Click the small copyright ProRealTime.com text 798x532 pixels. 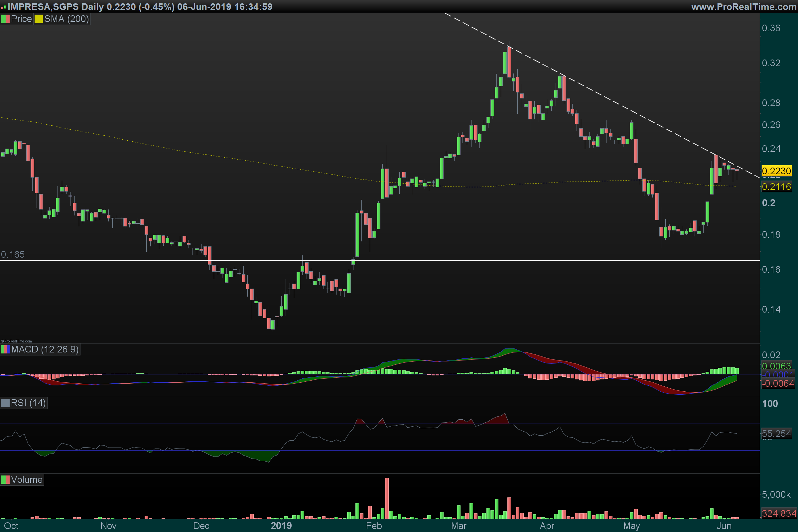coord(16,341)
